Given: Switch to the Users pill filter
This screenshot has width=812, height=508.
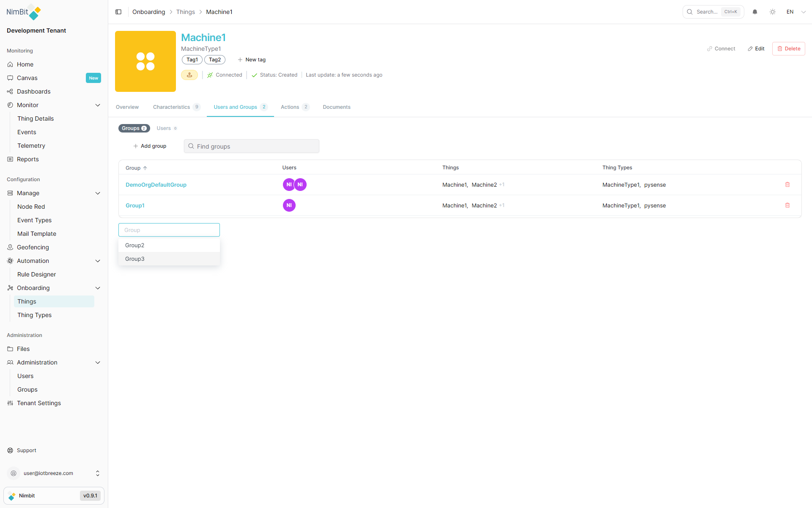Looking at the screenshot, I should [164, 128].
